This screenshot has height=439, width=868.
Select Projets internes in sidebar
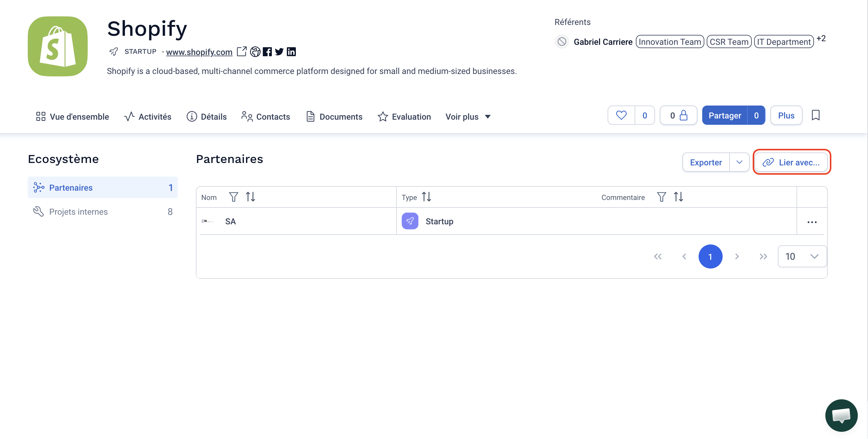coord(102,212)
